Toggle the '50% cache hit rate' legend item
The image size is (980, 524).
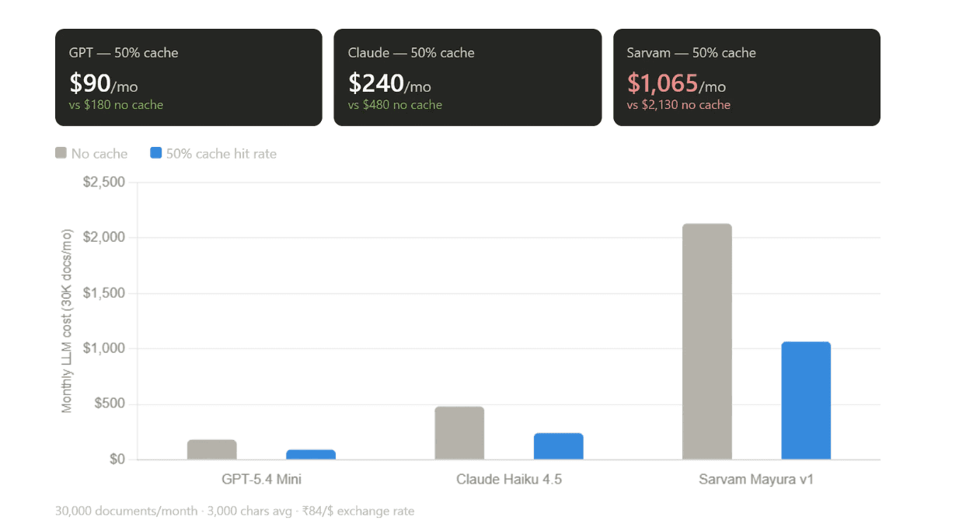point(214,153)
